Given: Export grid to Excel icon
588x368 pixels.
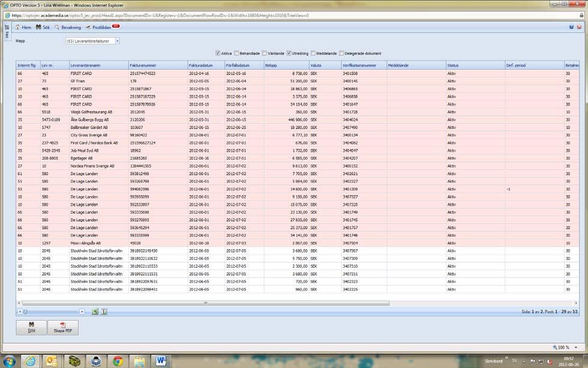Looking at the screenshot, I should (95, 312).
